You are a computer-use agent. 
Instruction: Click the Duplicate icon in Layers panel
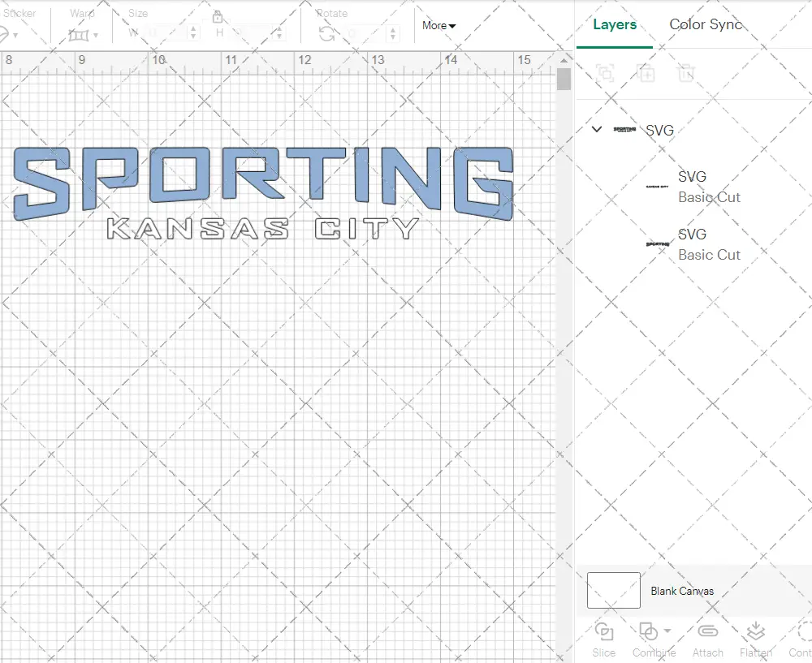click(x=646, y=73)
